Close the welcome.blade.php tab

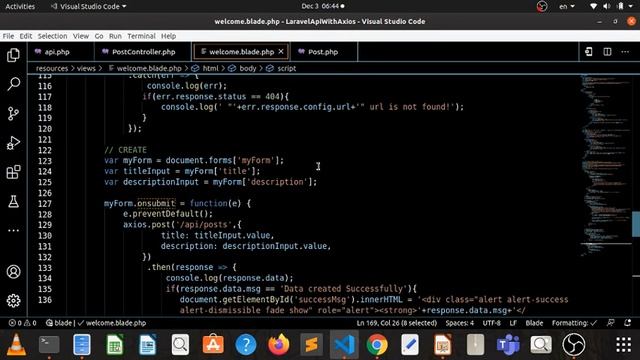point(281,51)
